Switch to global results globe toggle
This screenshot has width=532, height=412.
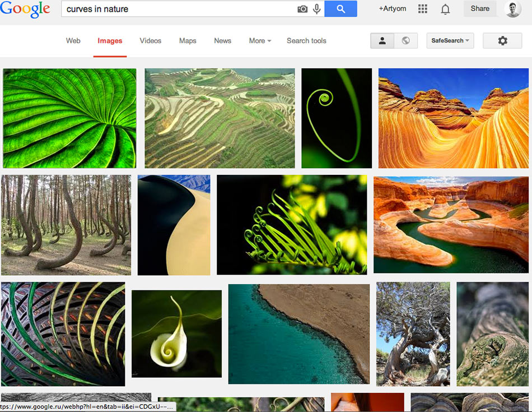(x=406, y=41)
